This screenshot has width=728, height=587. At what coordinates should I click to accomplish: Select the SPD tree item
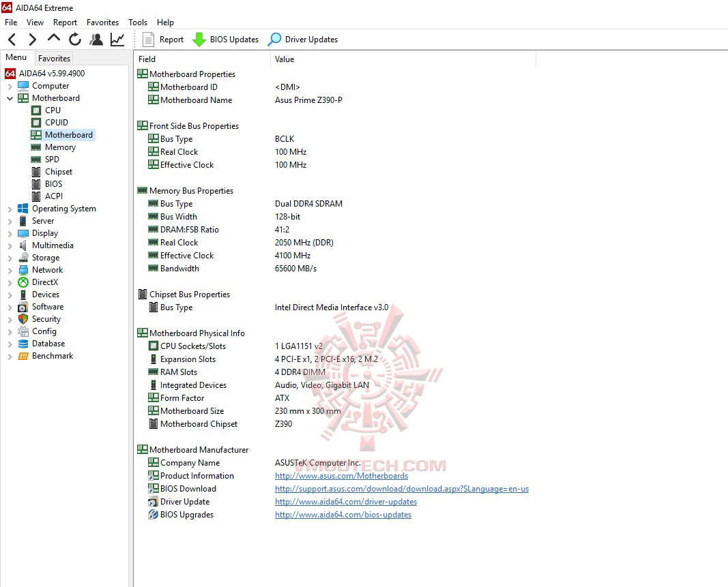pyautogui.click(x=52, y=159)
